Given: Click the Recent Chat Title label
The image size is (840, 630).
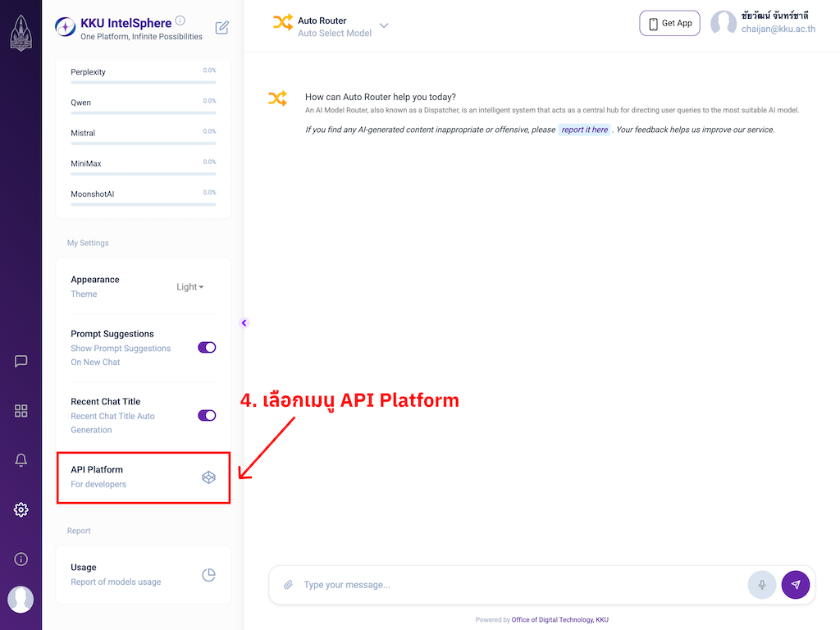Looking at the screenshot, I should click(106, 402).
